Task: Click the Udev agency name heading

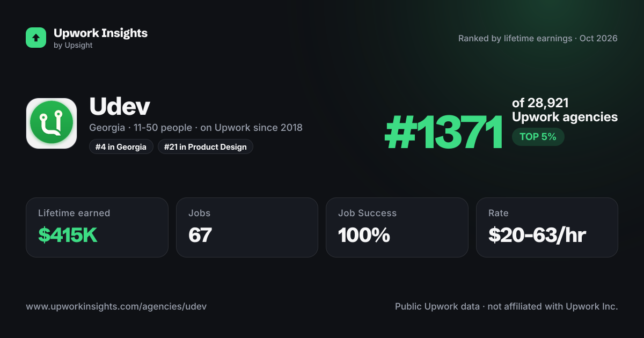Action: (120, 107)
